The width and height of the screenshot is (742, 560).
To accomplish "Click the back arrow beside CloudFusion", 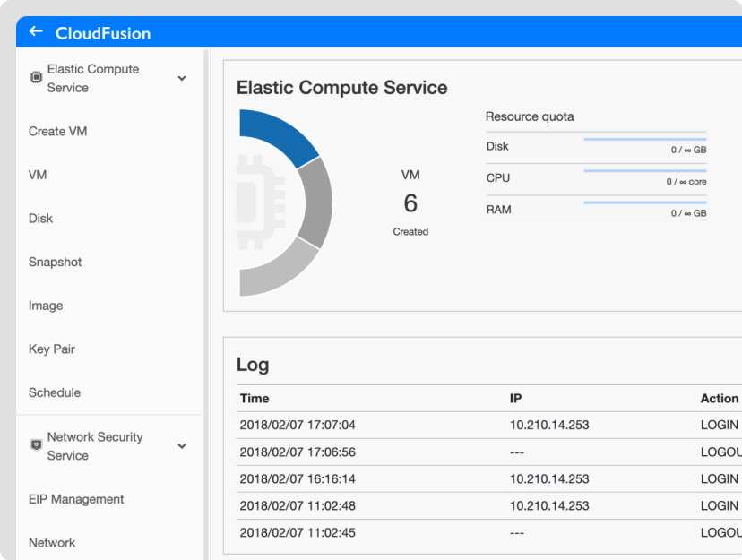I will (36, 32).
